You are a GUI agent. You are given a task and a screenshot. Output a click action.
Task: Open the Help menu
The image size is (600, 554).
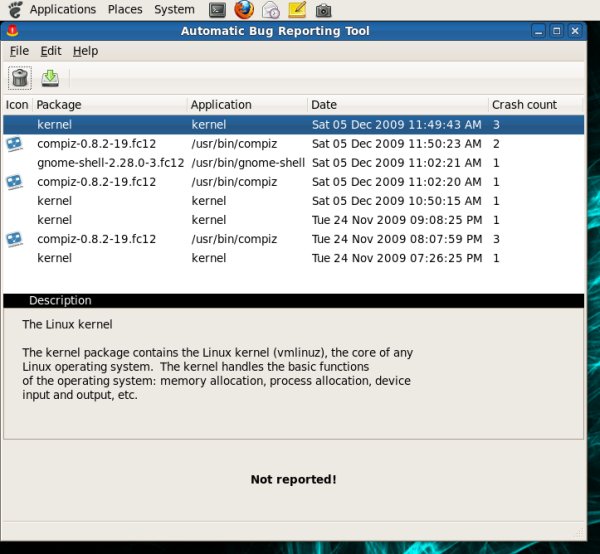85,51
